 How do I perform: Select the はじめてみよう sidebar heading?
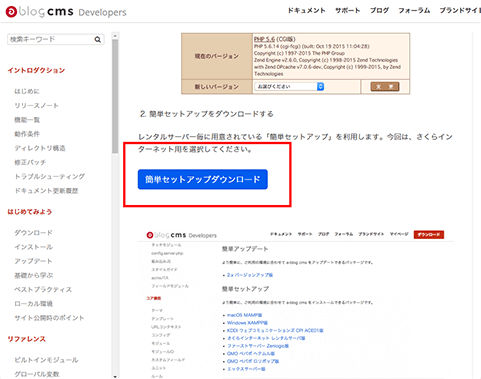30,212
